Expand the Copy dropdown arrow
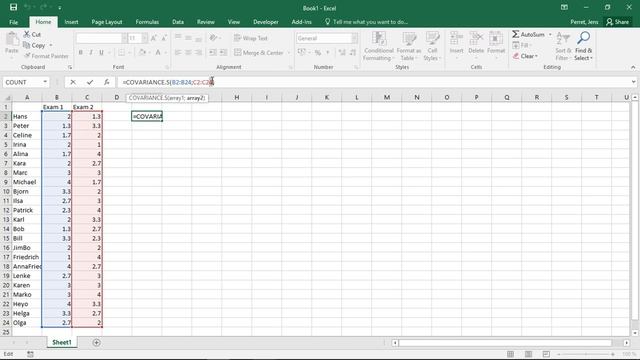This screenshot has height=360, width=640. (x=51, y=45)
